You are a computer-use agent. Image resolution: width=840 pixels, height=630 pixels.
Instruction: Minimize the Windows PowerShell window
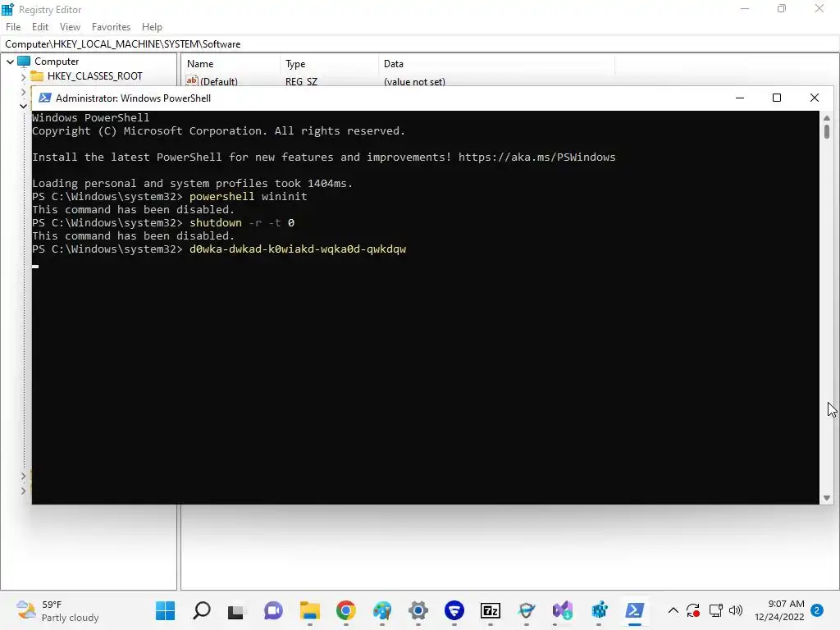pos(740,98)
